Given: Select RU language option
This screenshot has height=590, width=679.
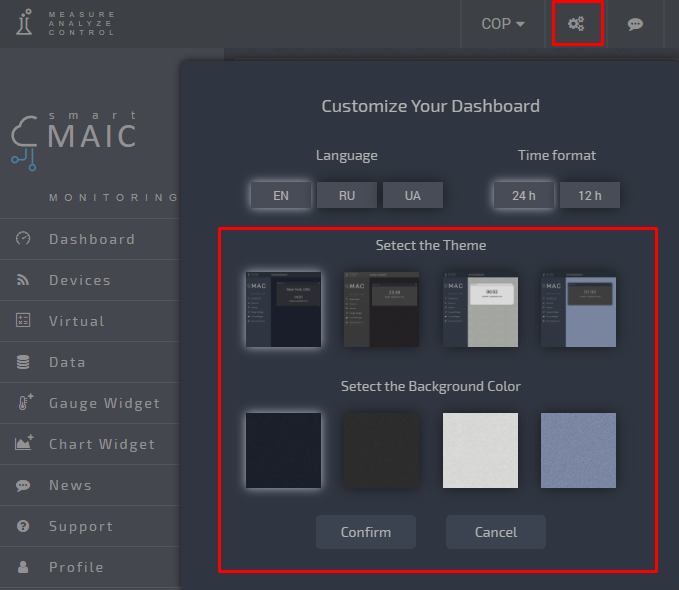Looking at the screenshot, I should [347, 195].
